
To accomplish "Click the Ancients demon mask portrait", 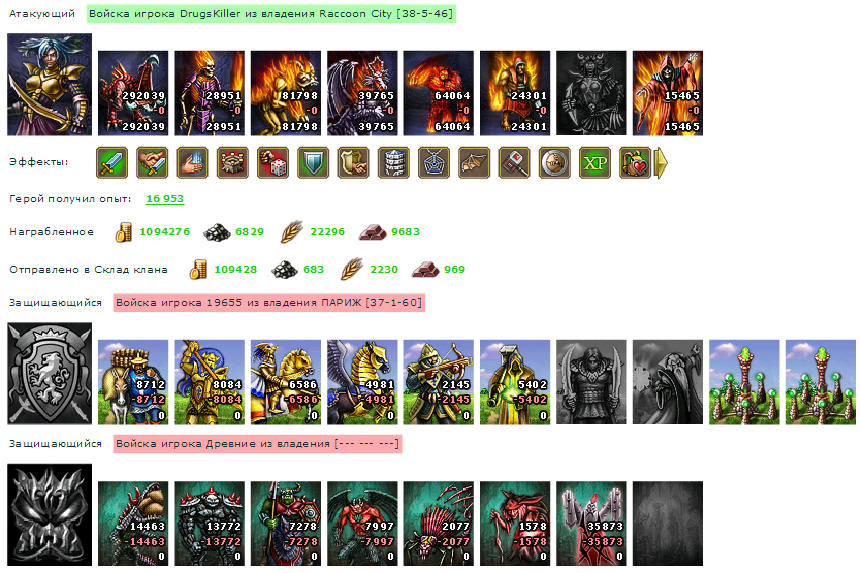I will (49, 515).
